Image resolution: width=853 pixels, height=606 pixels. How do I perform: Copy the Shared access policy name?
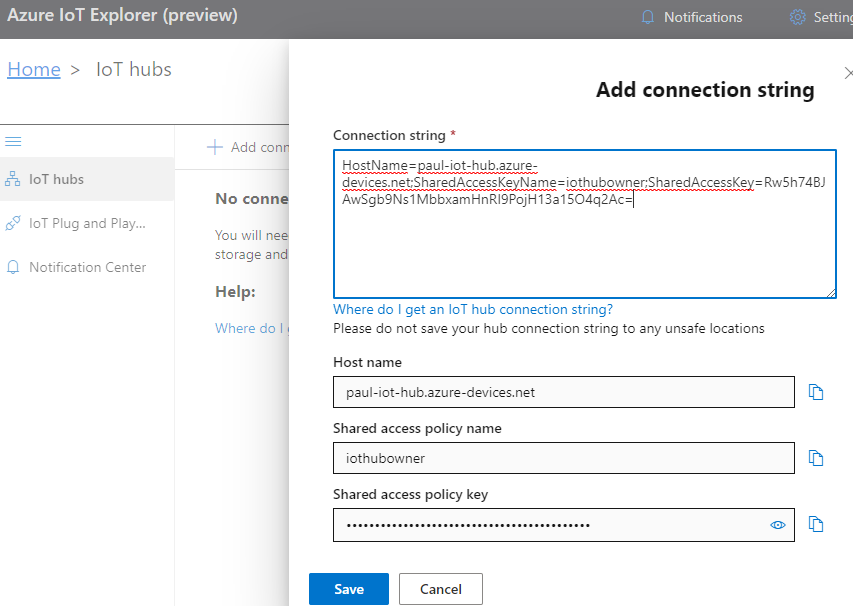815,458
